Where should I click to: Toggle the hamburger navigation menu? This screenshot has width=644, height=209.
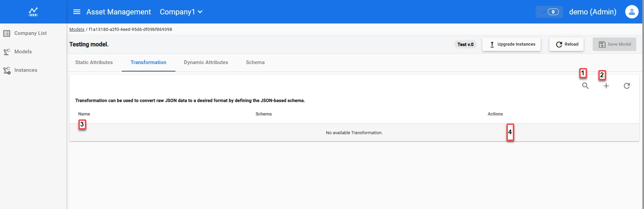pyautogui.click(x=77, y=12)
